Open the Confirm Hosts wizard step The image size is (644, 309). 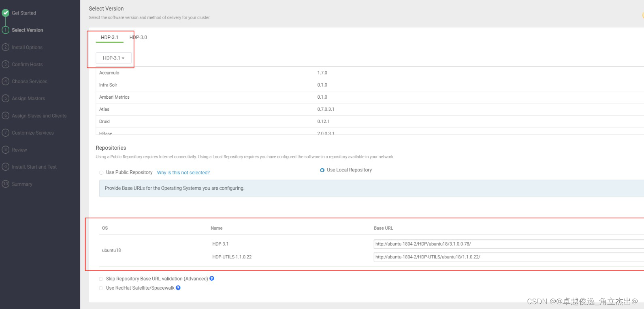coord(27,64)
